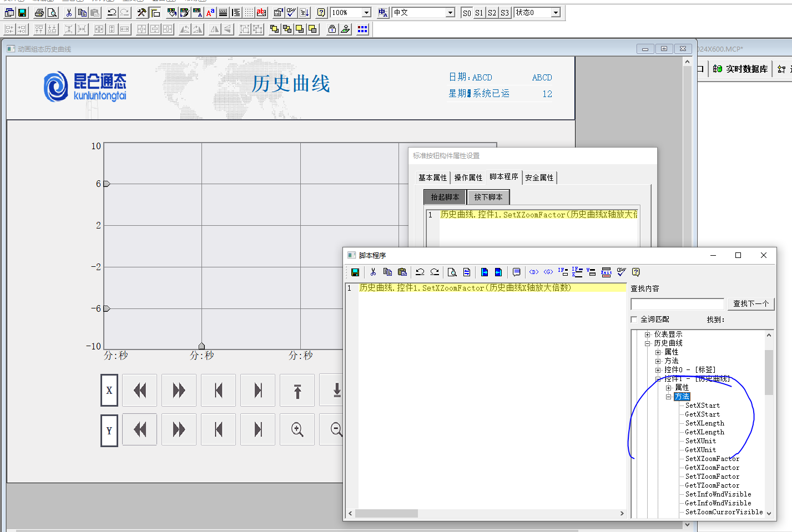The height and width of the screenshot is (532, 792).
Task: Click the X-axis rewind double-arrow button
Action: pyautogui.click(x=140, y=391)
